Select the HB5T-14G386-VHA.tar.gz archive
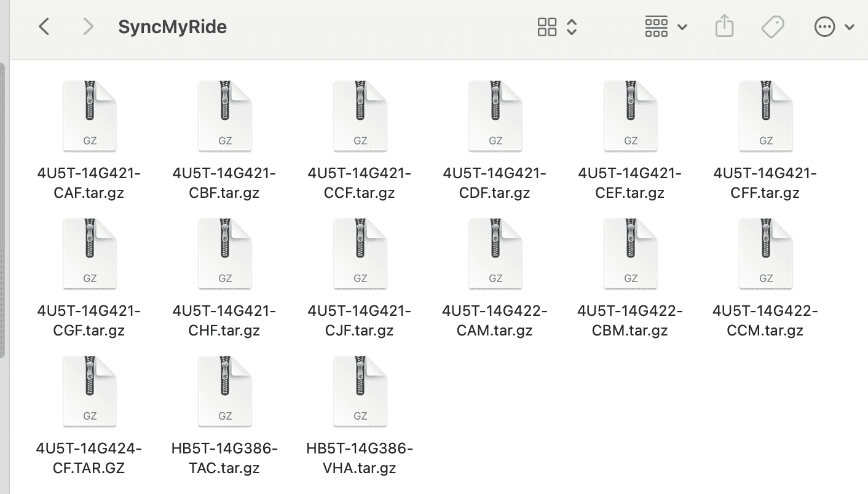This screenshot has width=868, height=494. click(x=360, y=391)
